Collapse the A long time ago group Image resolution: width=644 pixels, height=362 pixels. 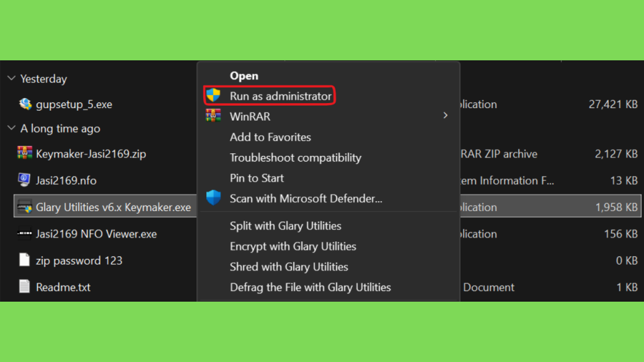(x=11, y=128)
